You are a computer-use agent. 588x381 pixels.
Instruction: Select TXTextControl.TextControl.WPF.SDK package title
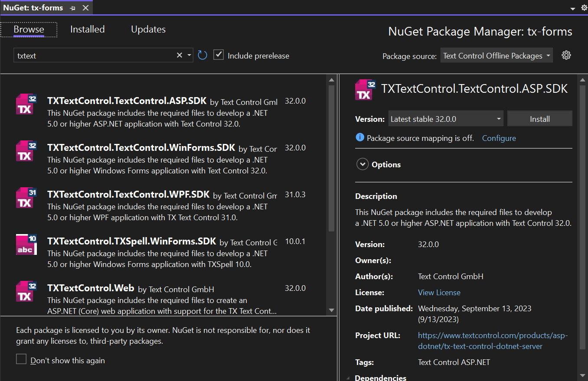coord(128,194)
